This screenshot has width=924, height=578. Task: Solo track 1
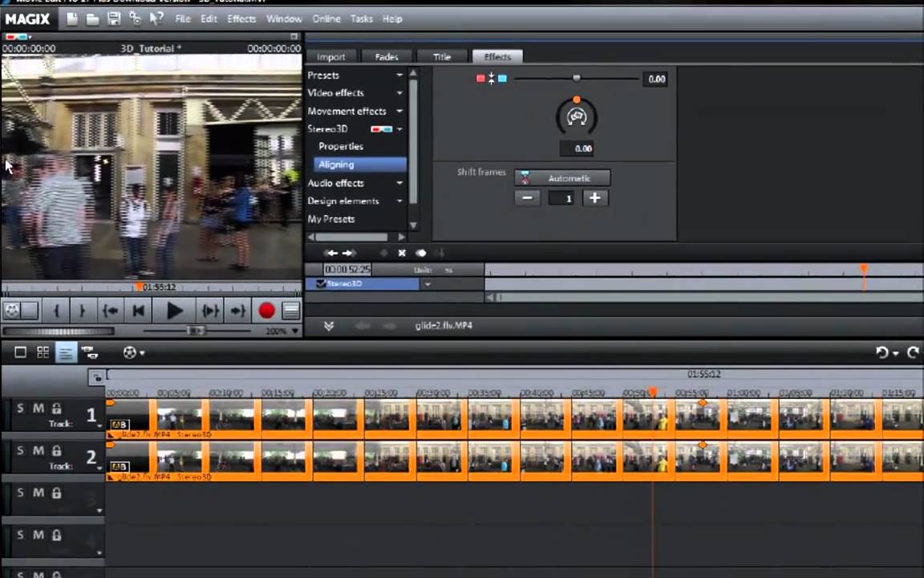[x=21, y=408]
